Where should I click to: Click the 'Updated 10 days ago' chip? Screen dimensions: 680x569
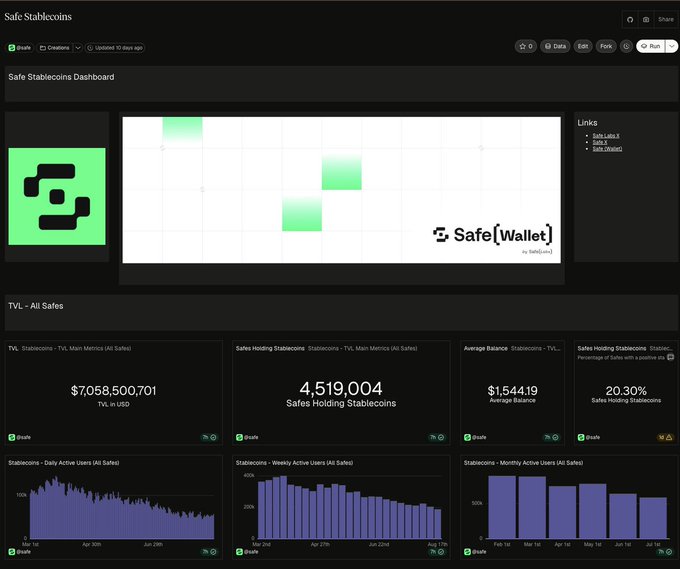click(115, 48)
